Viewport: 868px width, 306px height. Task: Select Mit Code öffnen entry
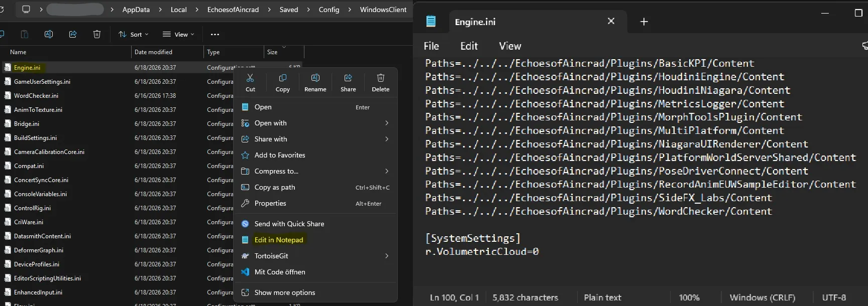[315, 272]
